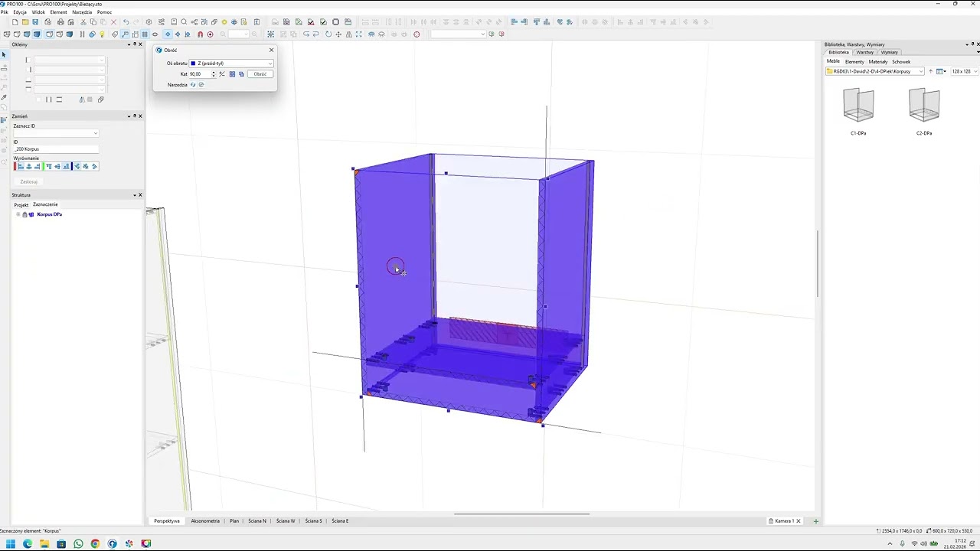Click the magnifier search icon in top toolbar
Image resolution: width=980 pixels, height=551 pixels.
click(x=184, y=22)
